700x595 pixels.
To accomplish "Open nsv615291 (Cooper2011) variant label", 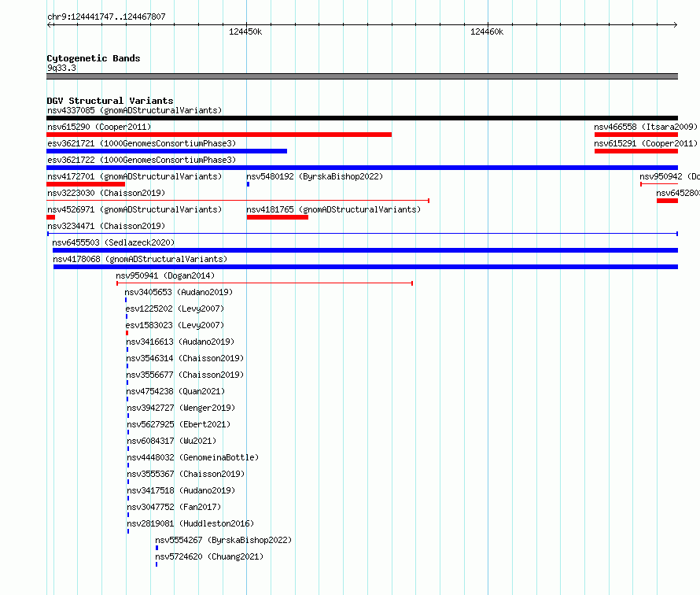I will [646, 143].
